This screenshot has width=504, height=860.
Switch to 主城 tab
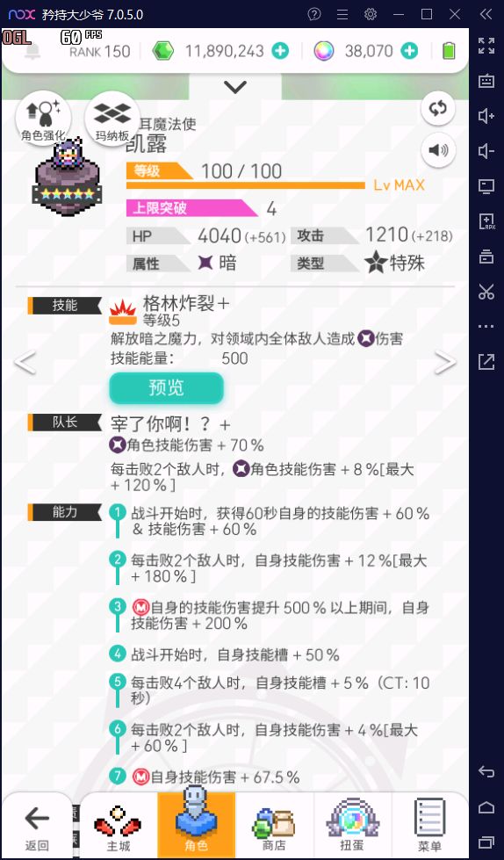click(118, 826)
